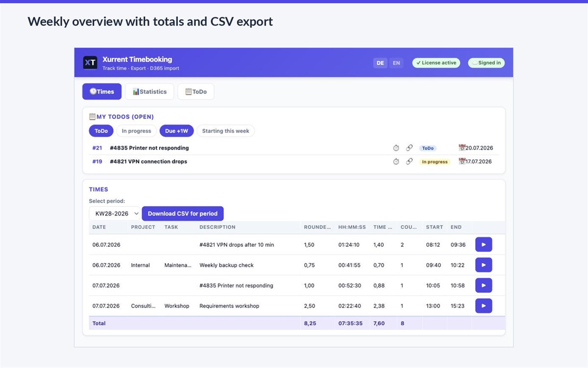Image resolution: width=588 pixels, height=368 pixels.
Task: Open link icon for #4821 VPN todo
Action: tap(409, 161)
